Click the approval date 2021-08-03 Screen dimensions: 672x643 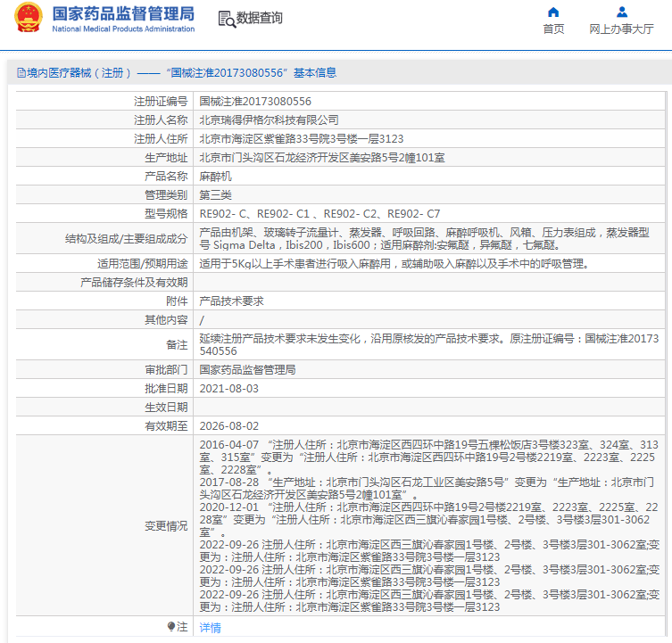pos(228,388)
